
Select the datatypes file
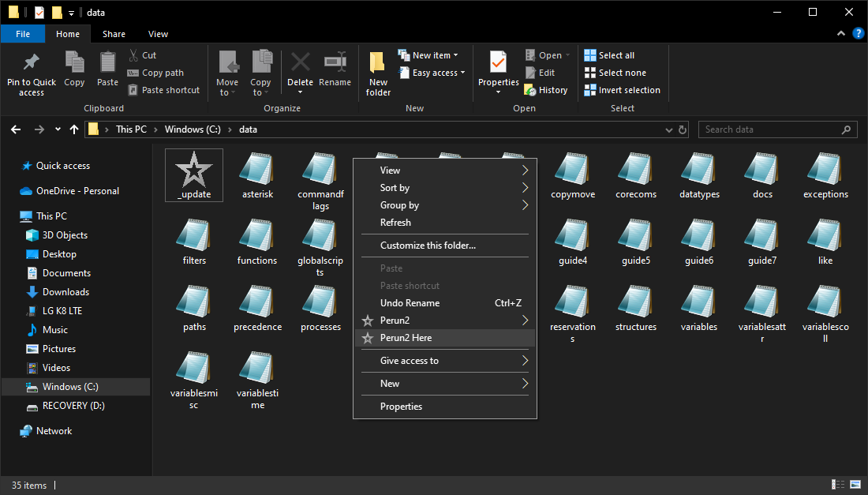click(x=699, y=175)
